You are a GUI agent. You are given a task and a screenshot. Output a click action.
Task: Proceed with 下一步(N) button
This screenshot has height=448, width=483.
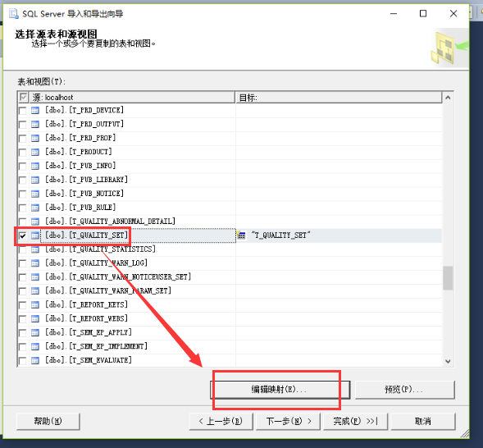(x=289, y=421)
